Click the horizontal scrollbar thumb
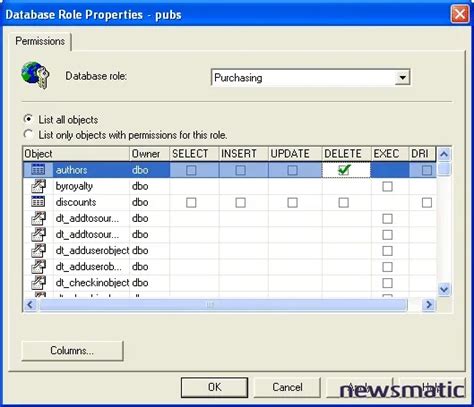 coord(222,305)
